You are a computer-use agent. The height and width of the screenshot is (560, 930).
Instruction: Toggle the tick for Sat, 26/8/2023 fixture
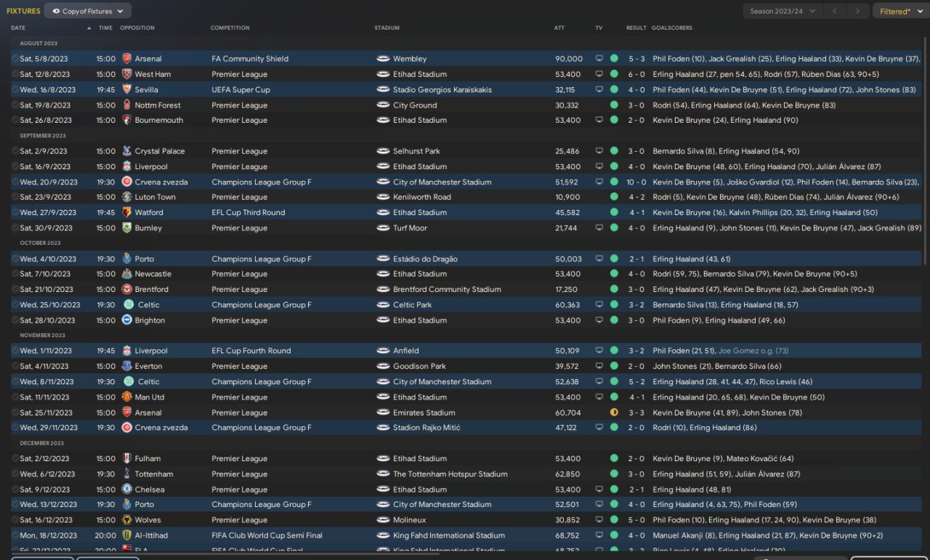[15, 120]
